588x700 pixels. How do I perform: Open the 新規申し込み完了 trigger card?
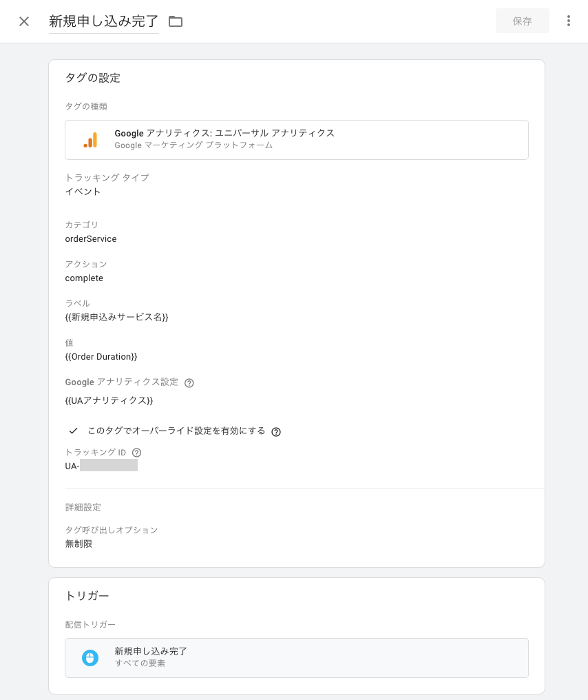pyautogui.click(x=296, y=658)
